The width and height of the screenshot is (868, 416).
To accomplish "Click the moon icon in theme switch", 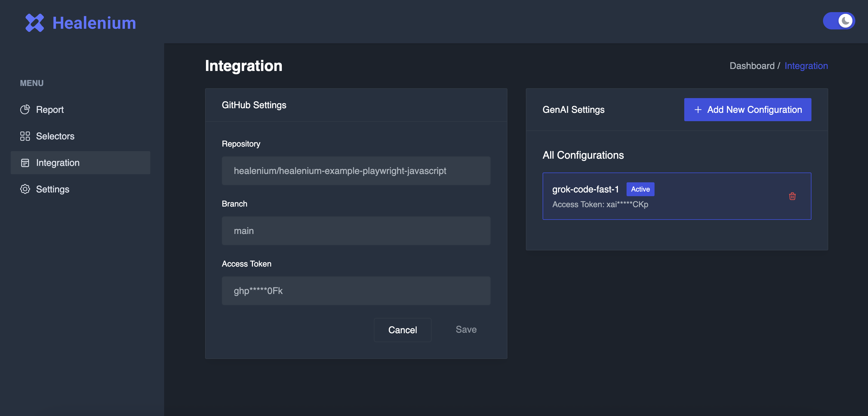I will pyautogui.click(x=845, y=21).
